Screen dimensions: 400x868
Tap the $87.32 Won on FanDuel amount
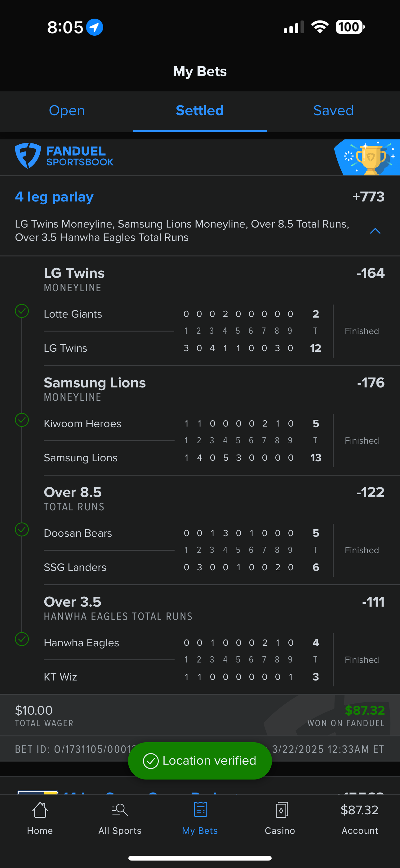pos(364,710)
